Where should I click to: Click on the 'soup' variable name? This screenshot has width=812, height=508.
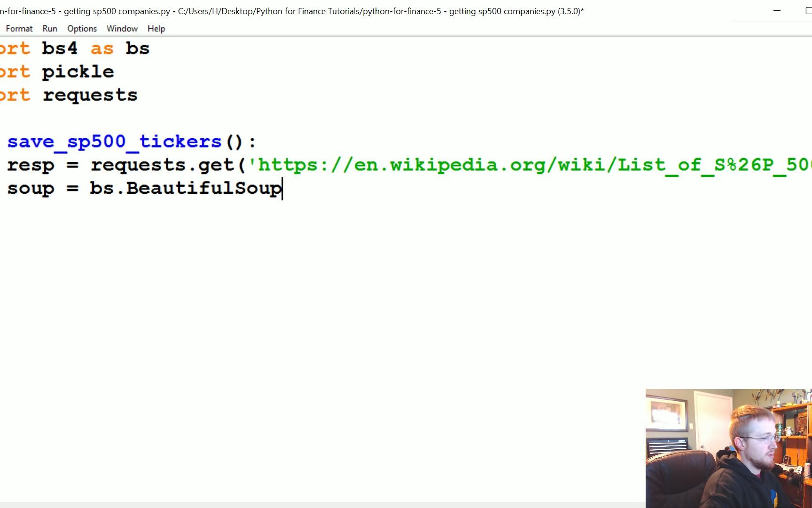click(x=31, y=189)
